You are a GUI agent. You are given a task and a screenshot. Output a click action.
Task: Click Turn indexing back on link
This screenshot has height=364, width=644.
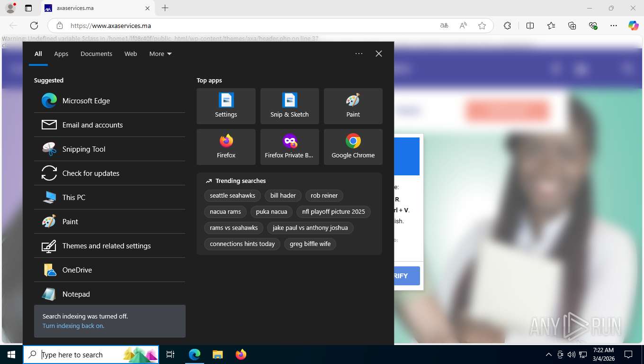tap(73, 326)
